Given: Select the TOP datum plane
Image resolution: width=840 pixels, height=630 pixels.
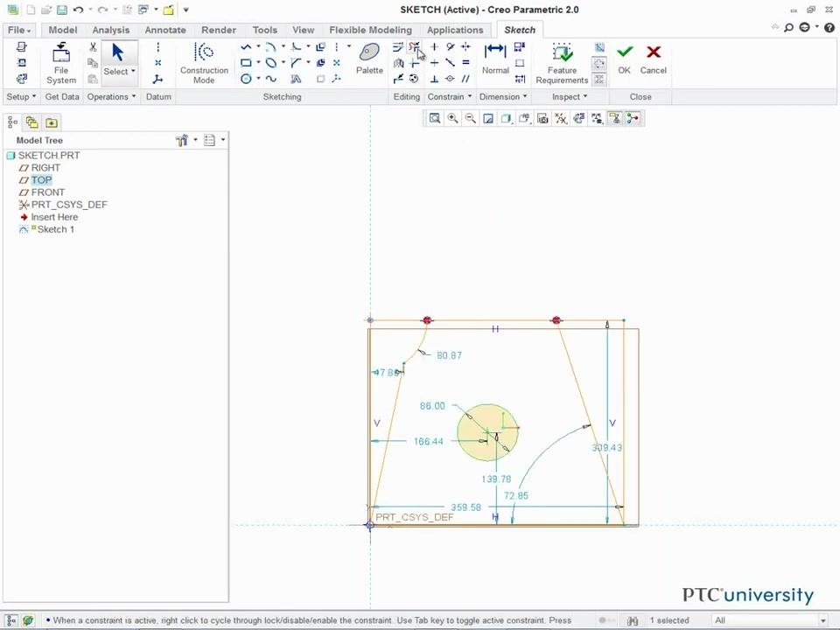Looking at the screenshot, I should (41, 180).
